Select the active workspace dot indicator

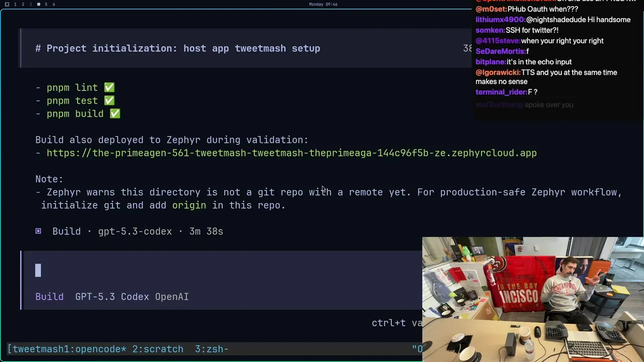coord(38,5)
